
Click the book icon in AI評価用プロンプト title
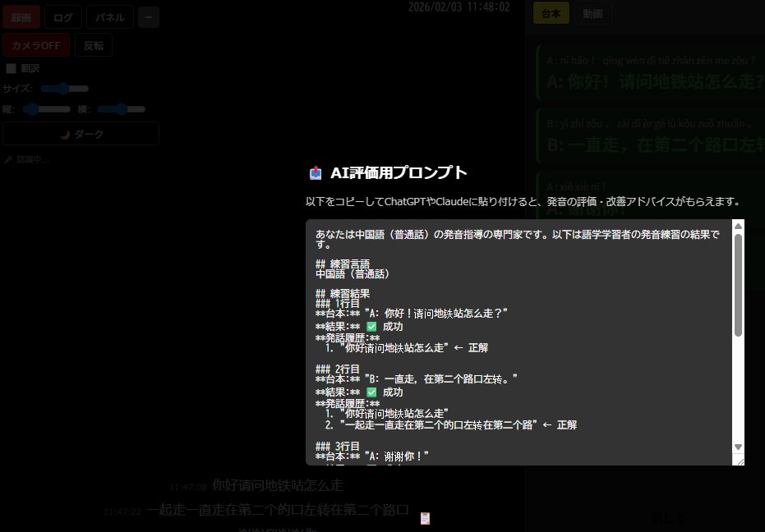click(316, 172)
